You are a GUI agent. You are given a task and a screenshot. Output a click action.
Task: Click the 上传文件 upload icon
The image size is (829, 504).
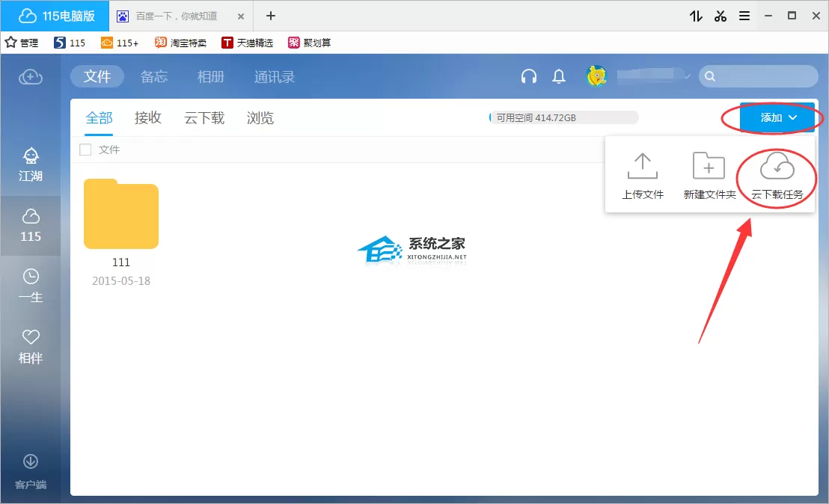click(643, 166)
